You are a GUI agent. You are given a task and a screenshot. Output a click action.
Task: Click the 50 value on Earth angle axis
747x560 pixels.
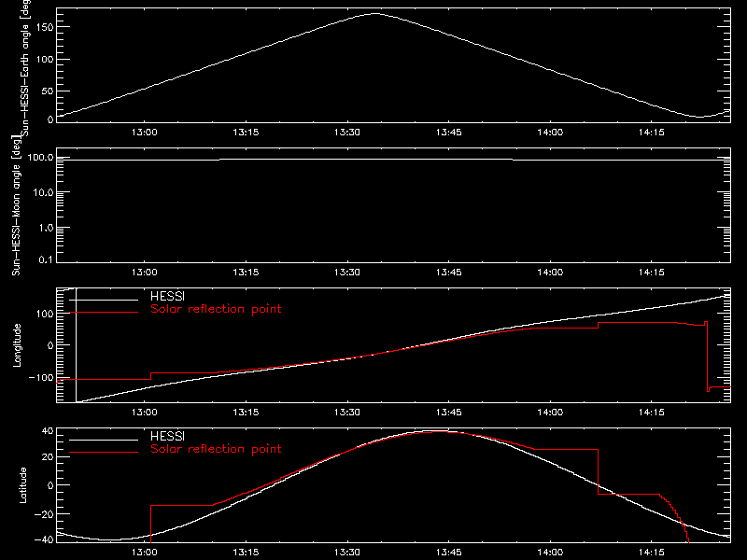click(48, 91)
